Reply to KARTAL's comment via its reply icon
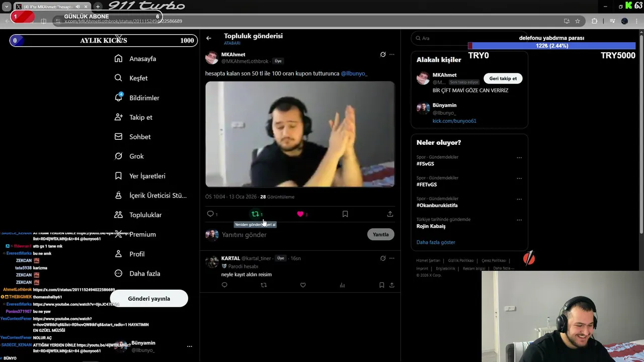Image resolution: width=644 pixels, height=362 pixels. 224,285
